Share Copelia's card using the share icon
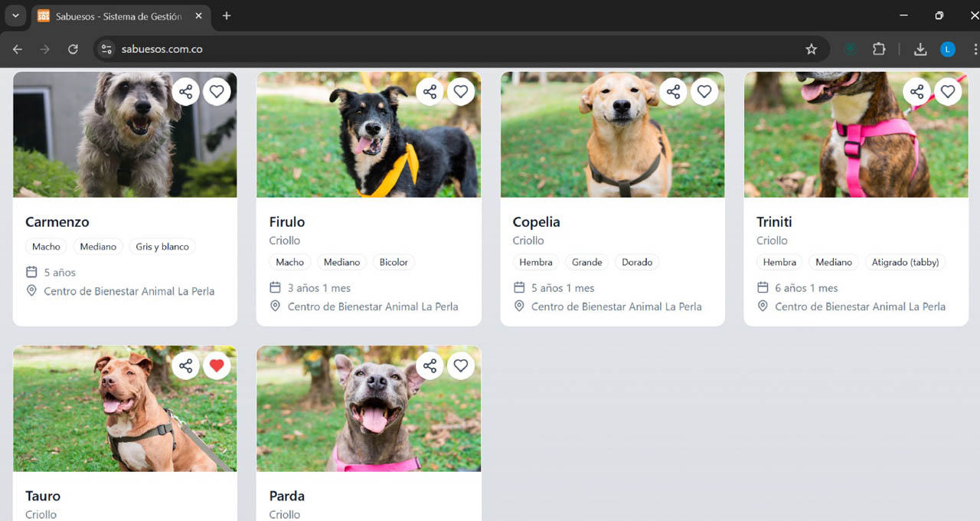The height and width of the screenshot is (521, 980). (x=673, y=92)
